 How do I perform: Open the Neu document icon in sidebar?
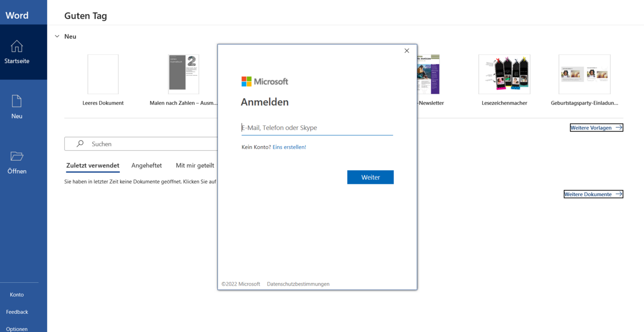click(x=17, y=101)
